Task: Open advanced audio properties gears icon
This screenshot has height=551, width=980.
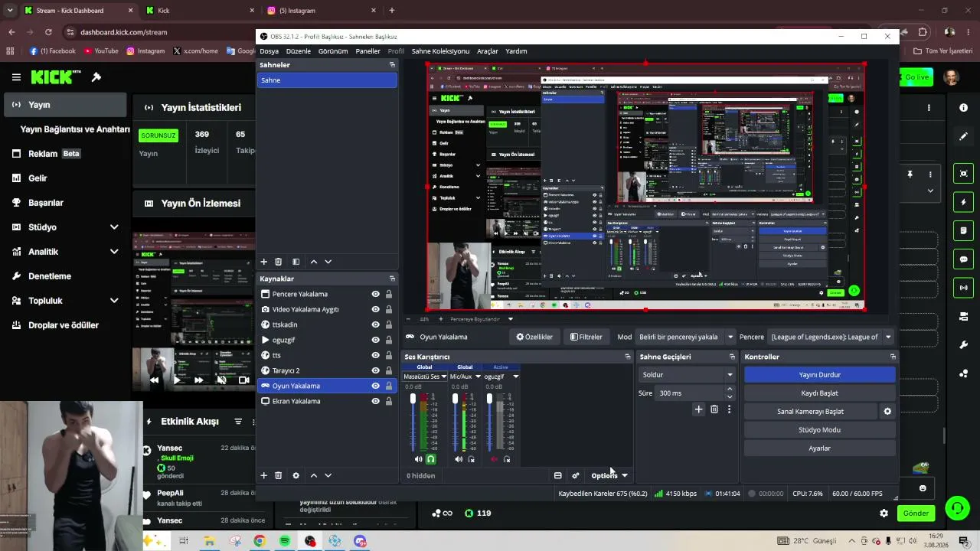Action: tap(576, 475)
